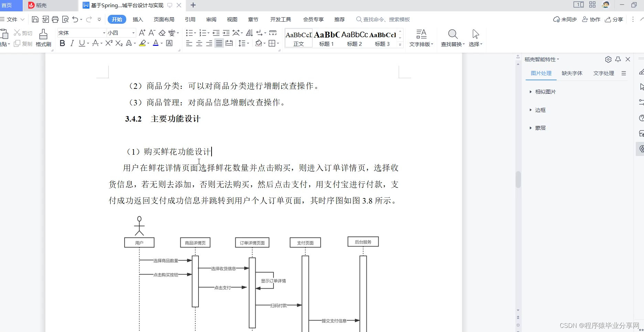Click bullet list icon
644x332 pixels.
pyautogui.click(x=189, y=33)
